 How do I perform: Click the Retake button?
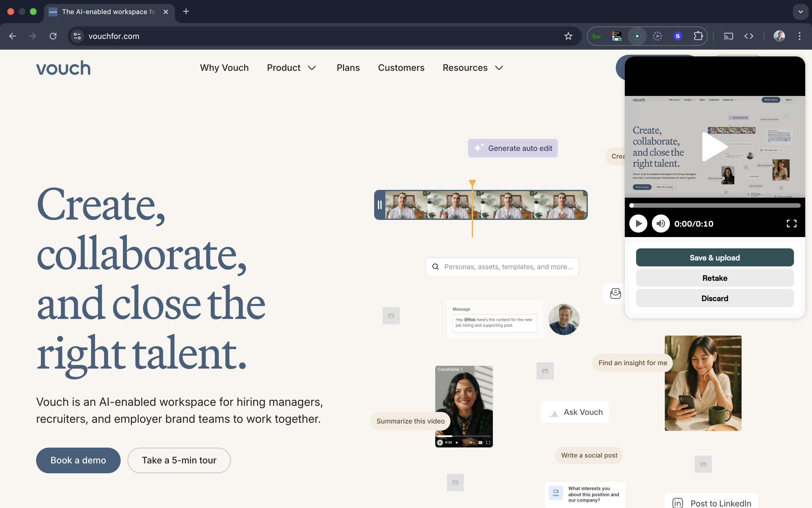click(x=715, y=278)
